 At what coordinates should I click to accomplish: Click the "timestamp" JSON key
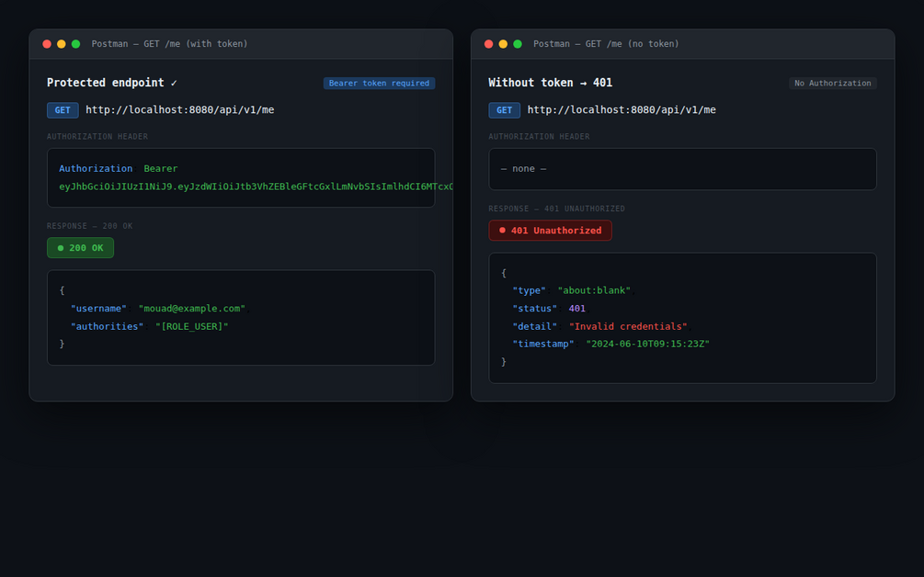[542, 344]
